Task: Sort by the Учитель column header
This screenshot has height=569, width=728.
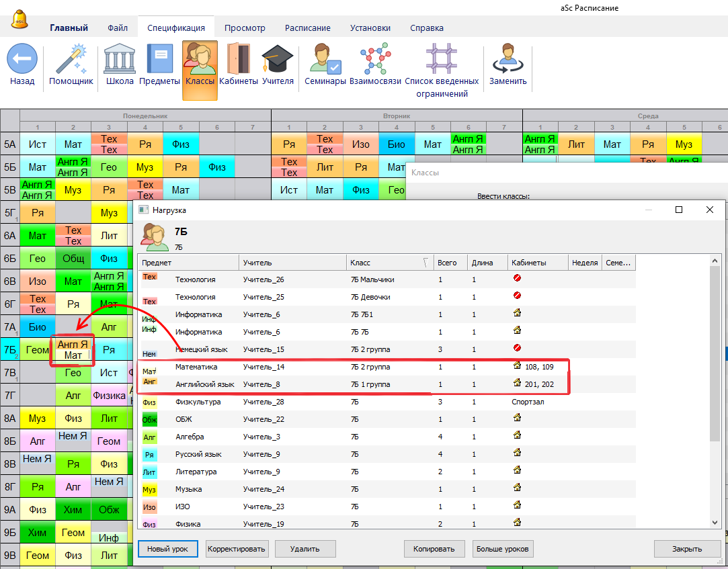Action: pyautogui.click(x=292, y=263)
